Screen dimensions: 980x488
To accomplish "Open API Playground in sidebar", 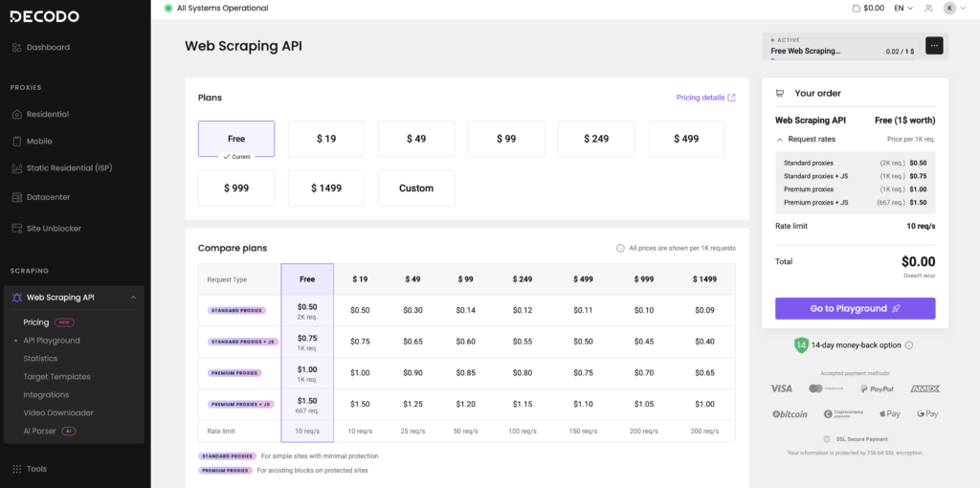I will click(52, 341).
